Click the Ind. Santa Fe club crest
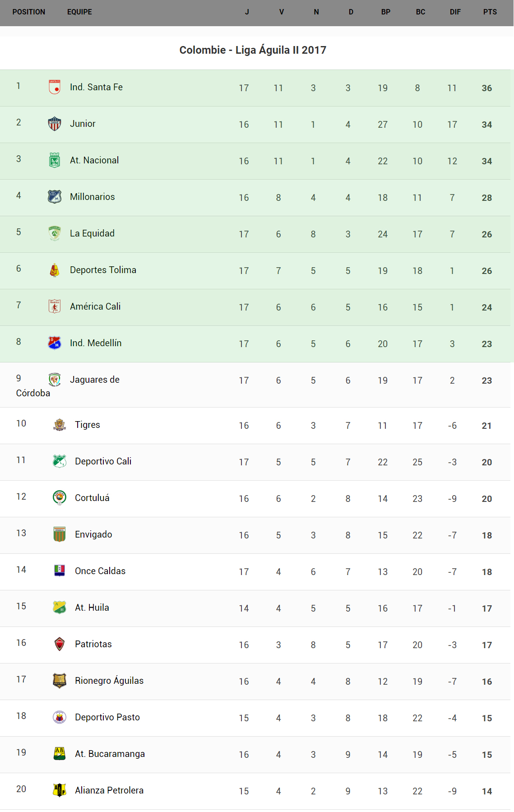 55,87
